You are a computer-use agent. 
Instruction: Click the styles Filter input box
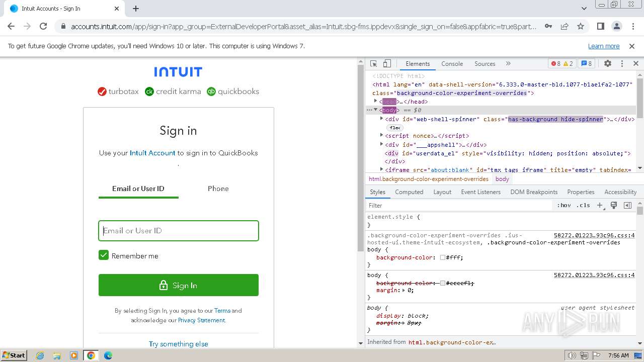(x=459, y=205)
